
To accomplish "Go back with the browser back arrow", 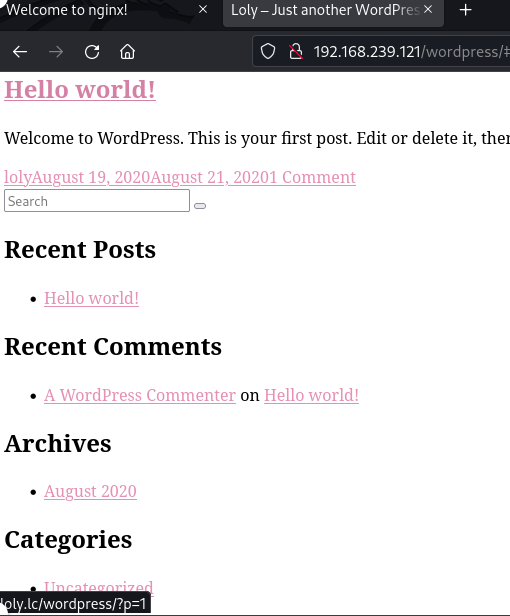I will 20,51.
